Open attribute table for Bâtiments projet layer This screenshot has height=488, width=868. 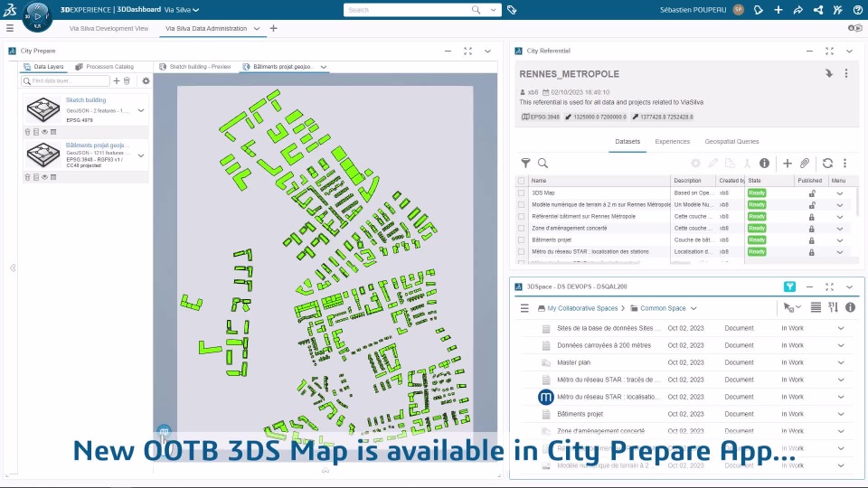(53, 177)
